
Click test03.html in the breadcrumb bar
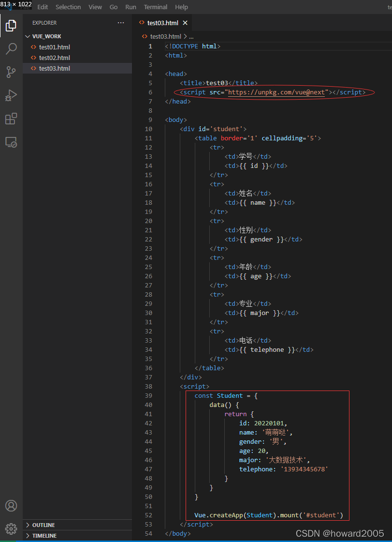[x=165, y=36]
